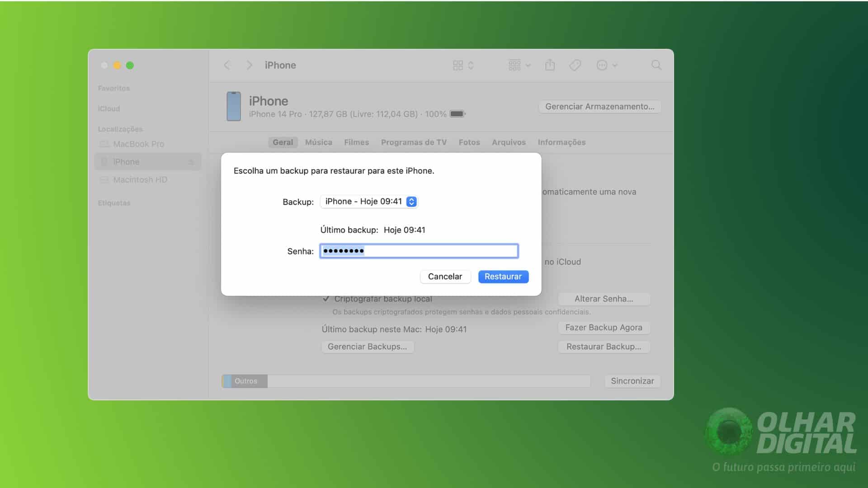868x488 pixels.
Task: Click Fazer Backup Agora button
Action: [x=604, y=328]
